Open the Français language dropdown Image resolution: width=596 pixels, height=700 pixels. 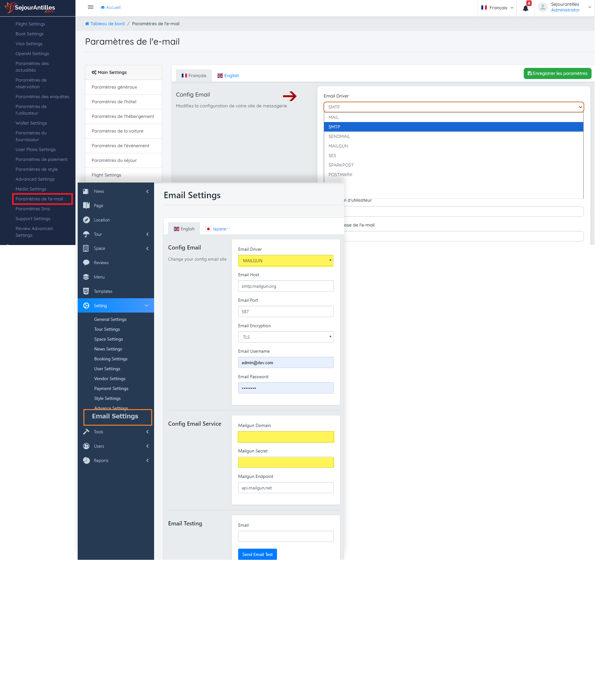click(497, 8)
